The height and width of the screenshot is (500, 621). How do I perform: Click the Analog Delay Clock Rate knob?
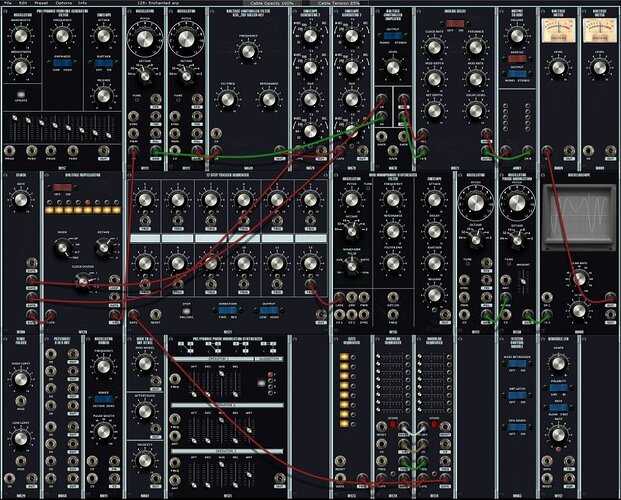click(434, 47)
